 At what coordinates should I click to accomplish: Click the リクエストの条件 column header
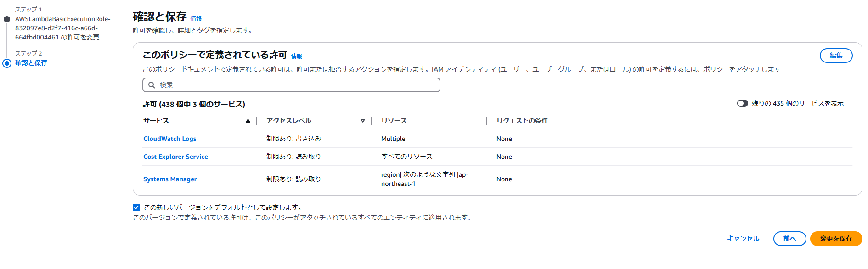click(522, 121)
